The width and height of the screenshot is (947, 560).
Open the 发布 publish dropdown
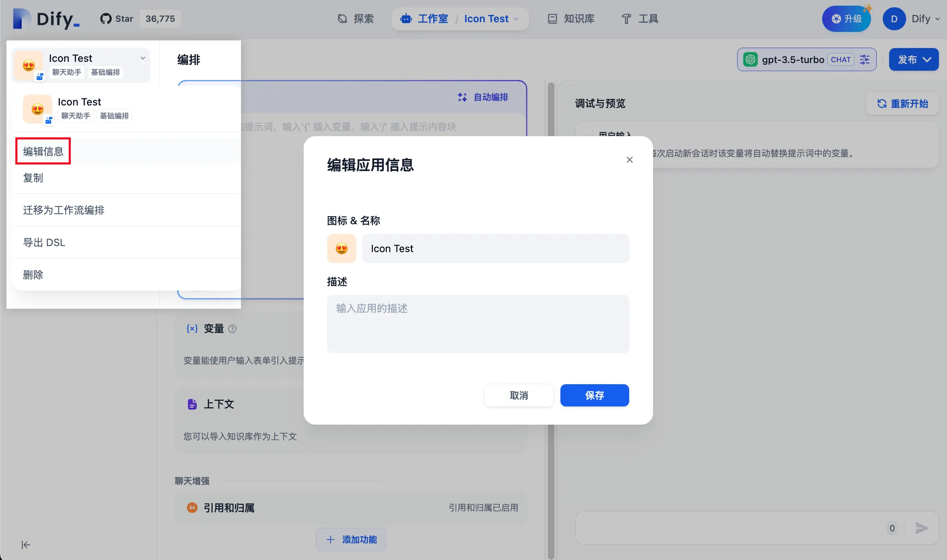[x=914, y=60]
